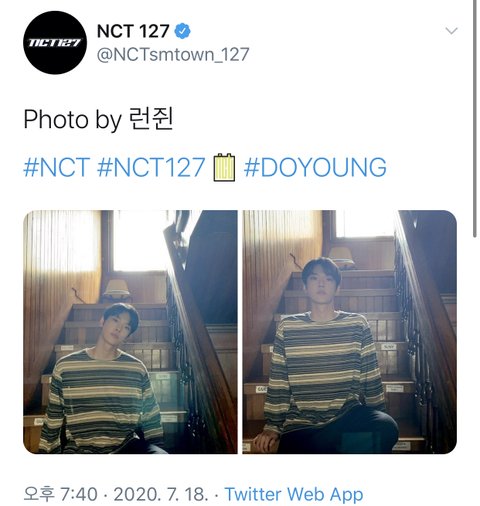Click the striped shirt in the left photo

click(x=100, y=400)
